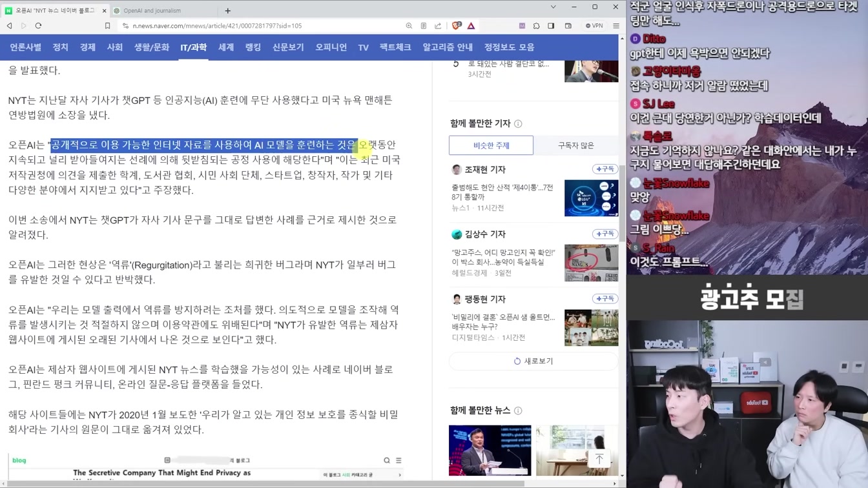
Task: Select the IT/과학 section tab
Action: pos(194,47)
